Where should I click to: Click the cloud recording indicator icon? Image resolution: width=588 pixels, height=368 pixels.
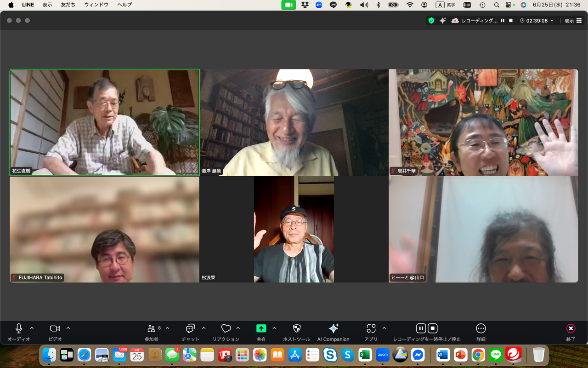click(x=455, y=20)
